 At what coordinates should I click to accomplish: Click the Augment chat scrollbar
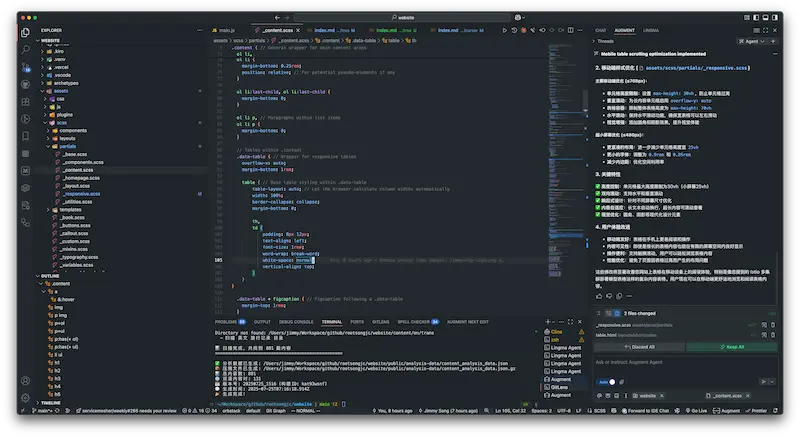tap(778, 278)
